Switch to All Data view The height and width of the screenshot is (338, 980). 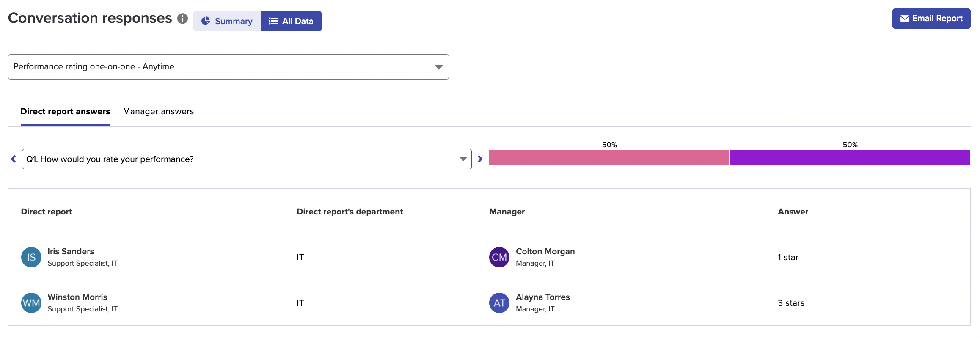click(291, 21)
